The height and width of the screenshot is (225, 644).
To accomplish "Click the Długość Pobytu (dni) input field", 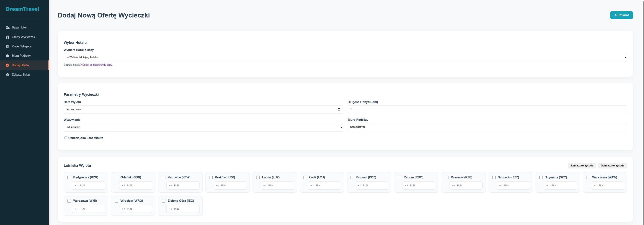I will pyautogui.click(x=487, y=109).
